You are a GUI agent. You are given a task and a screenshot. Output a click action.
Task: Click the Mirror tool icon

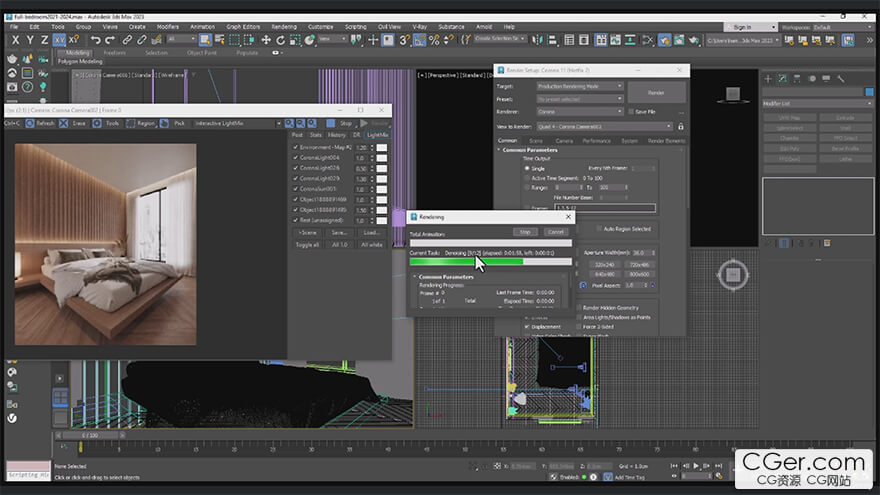coord(538,40)
